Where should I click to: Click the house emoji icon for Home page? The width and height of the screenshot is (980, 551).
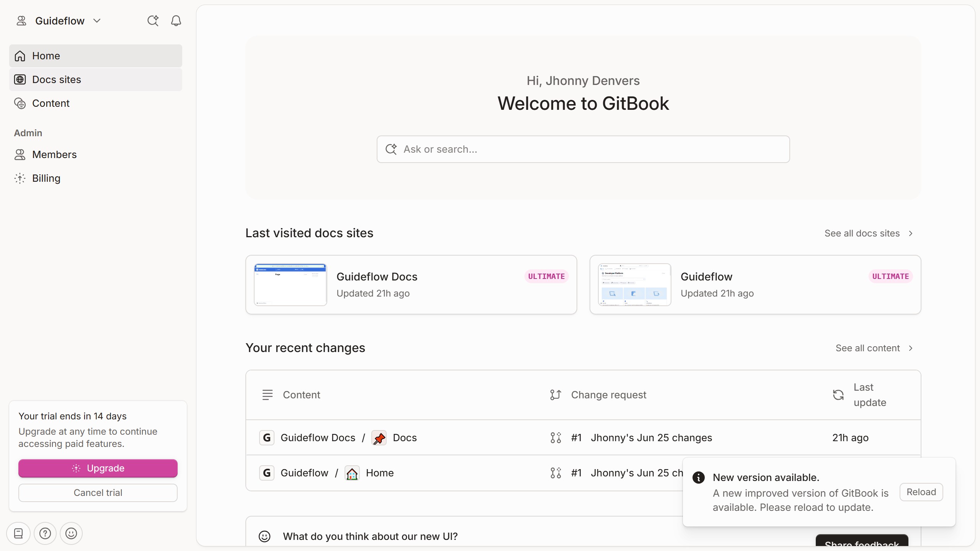[352, 473]
